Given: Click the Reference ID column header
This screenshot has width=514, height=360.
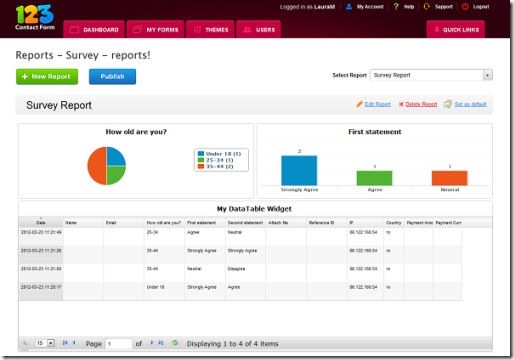Looking at the screenshot, I should coord(327,222).
